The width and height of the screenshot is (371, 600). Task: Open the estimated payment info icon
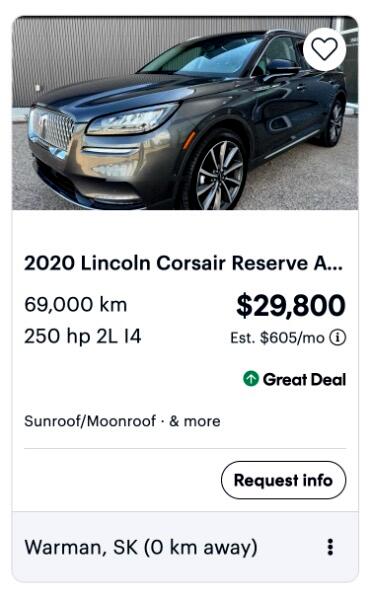(338, 338)
